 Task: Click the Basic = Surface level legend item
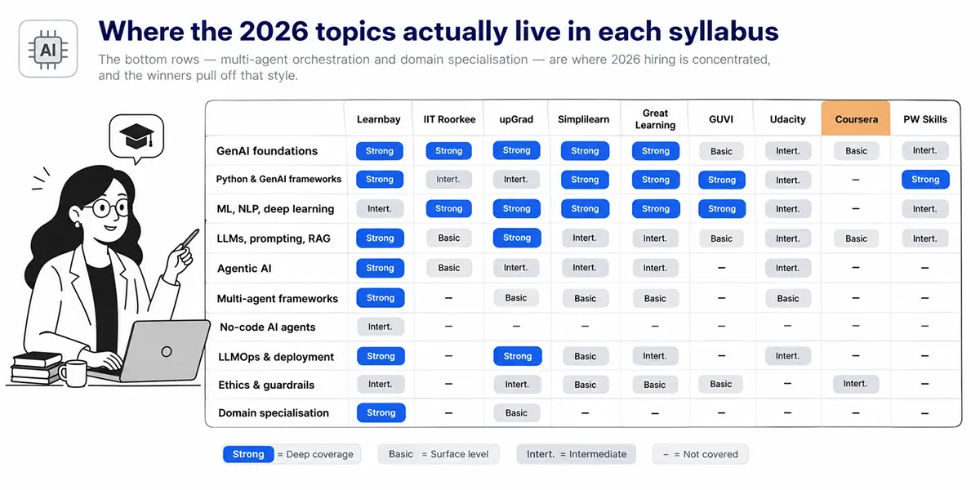[x=438, y=454]
